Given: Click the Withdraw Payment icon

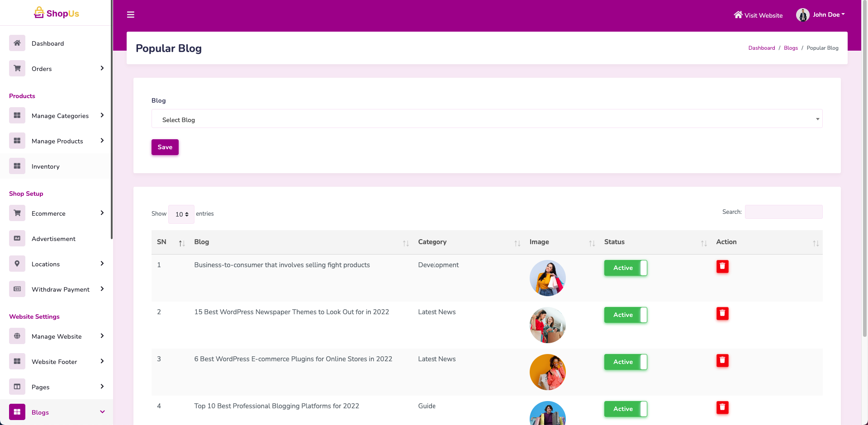Looking at the screenshot, I should (17, 289).
